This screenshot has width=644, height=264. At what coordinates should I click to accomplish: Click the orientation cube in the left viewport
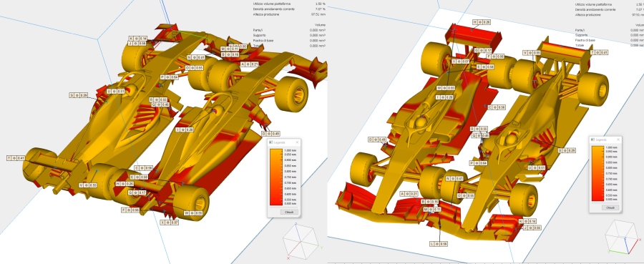click(x=301, y=240)
